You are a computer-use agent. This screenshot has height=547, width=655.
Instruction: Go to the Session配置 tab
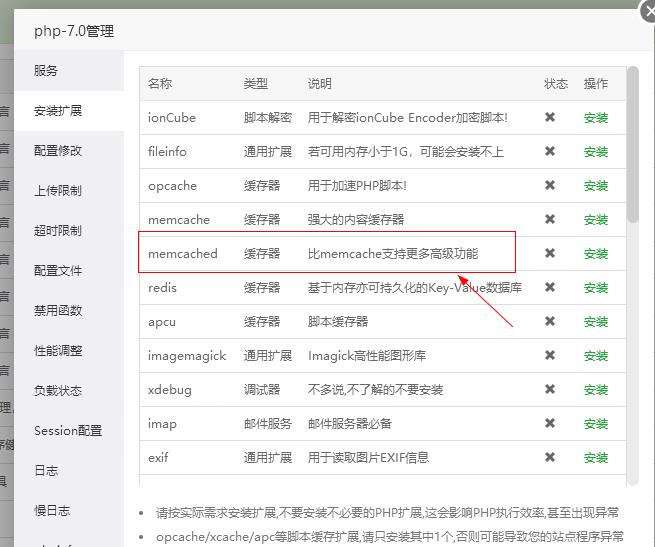tap(68, 431)
